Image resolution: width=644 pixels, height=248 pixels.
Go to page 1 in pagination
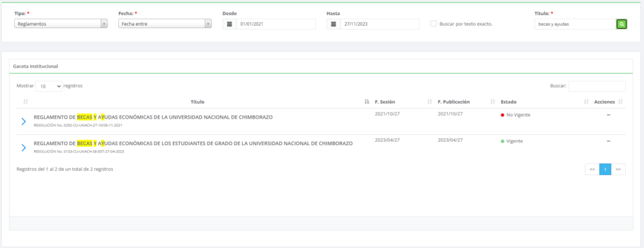[x=605, y=170]
